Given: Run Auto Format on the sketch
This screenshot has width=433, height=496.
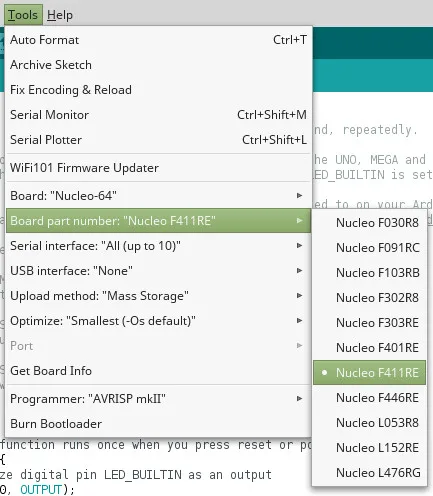Looking at the screenshot, I should 158,40.
